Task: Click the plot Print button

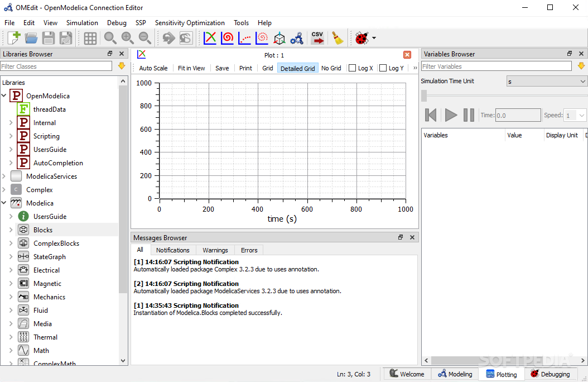Action: pyautogui.click(x=245, y=68)
